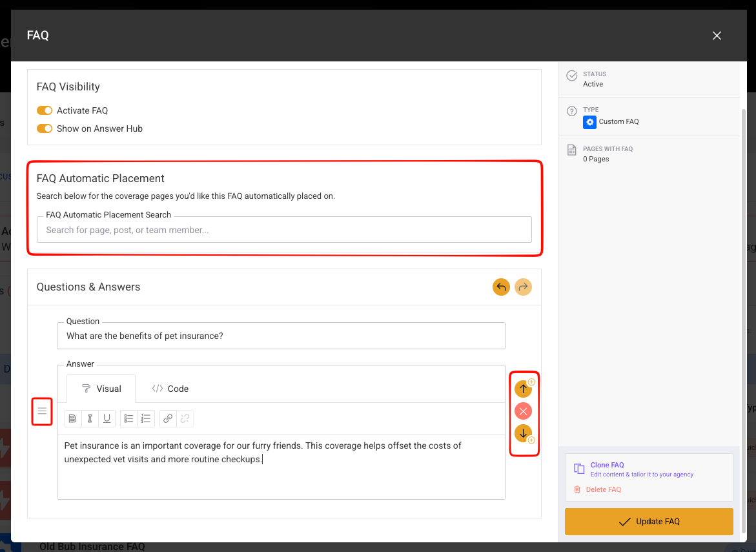Apply italic formatting in the answer editor
Image resolution: width=756 pixels, height=552 pixels.
pos(90,418)
